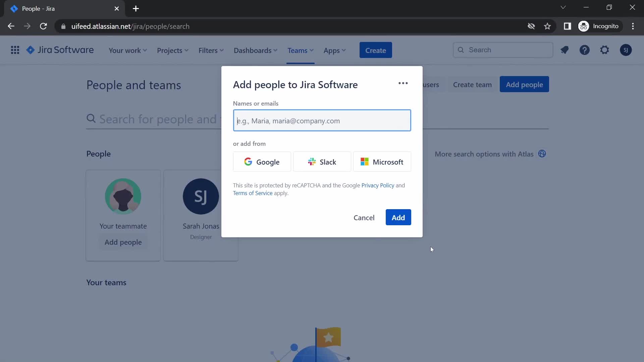Expand the Projects menu
The height and width of the screenshot is (362, 644).
pyautogui.click(x=173, y=51)
